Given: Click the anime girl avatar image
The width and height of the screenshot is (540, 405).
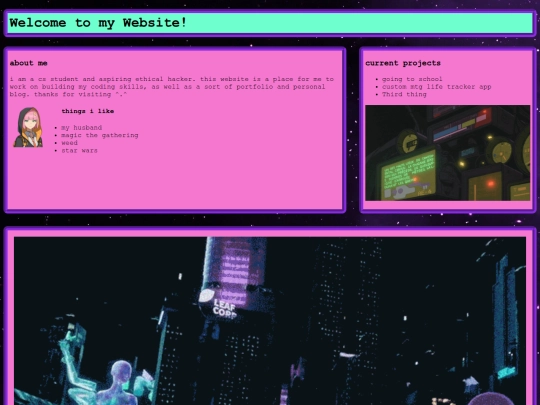Looking at the screenshot, I should point(28,127).
